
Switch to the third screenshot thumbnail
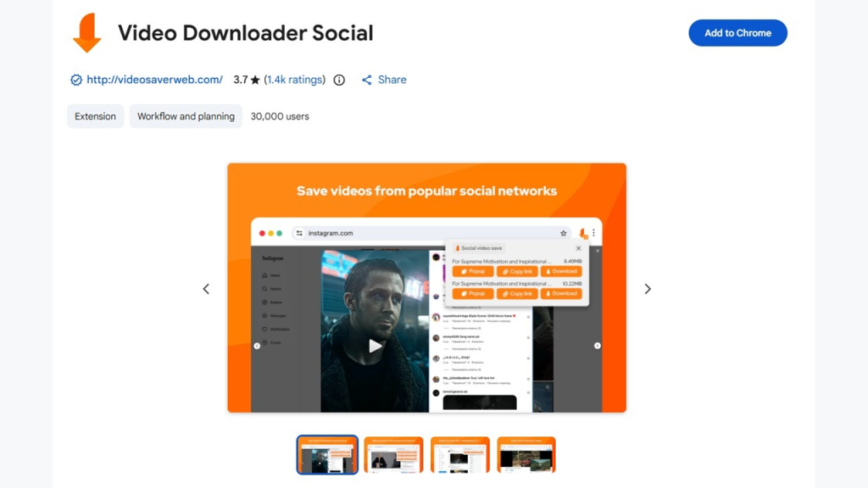coord(459,455)
